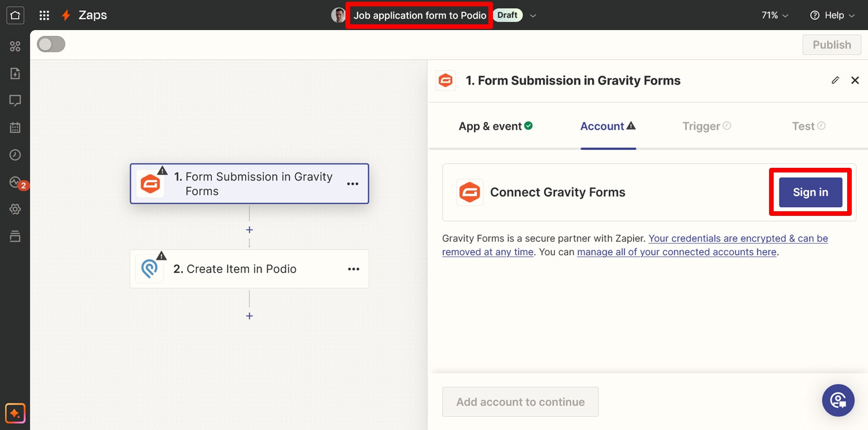
Task: Toggle the Zap on/off switch
Action: point(51,45)
